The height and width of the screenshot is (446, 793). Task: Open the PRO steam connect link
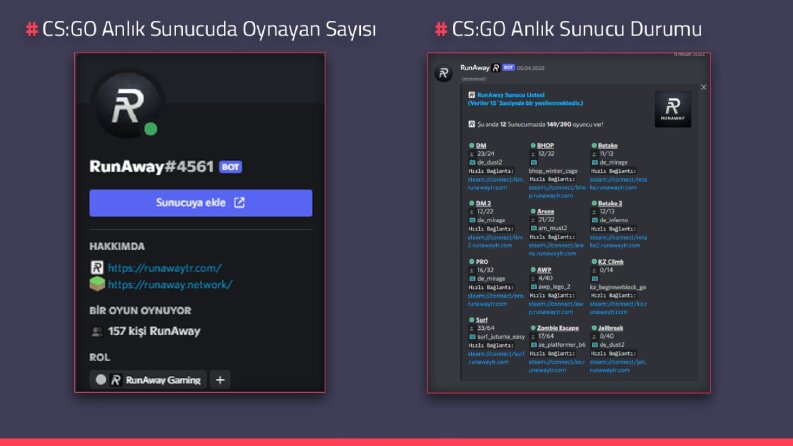pos(495,300)
